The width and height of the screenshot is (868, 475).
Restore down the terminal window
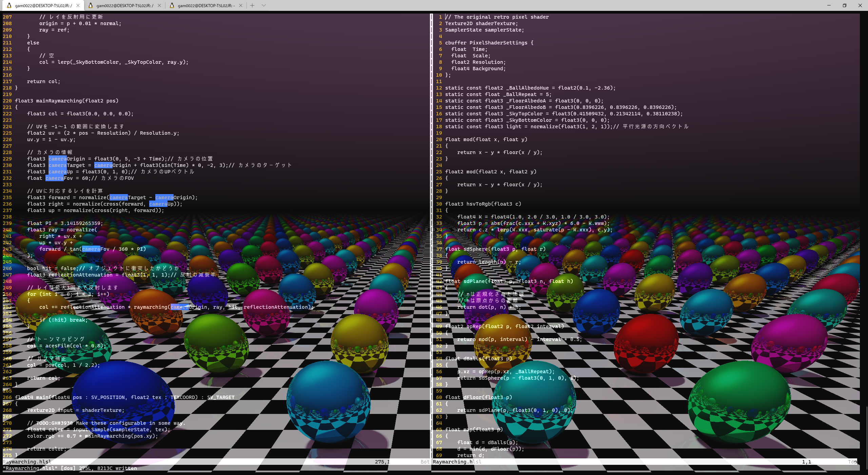coord(844,5)
